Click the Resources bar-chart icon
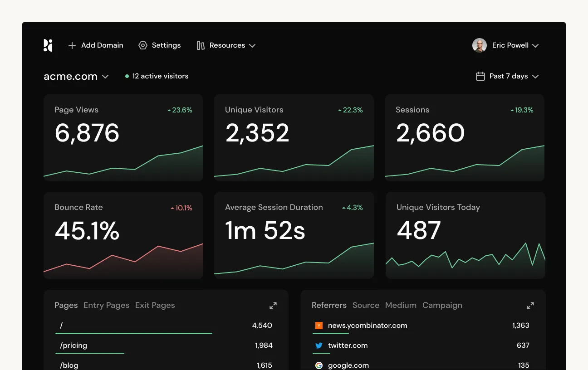Image resolution: width=588 pixels, height=370 pixels. [201, 45]
